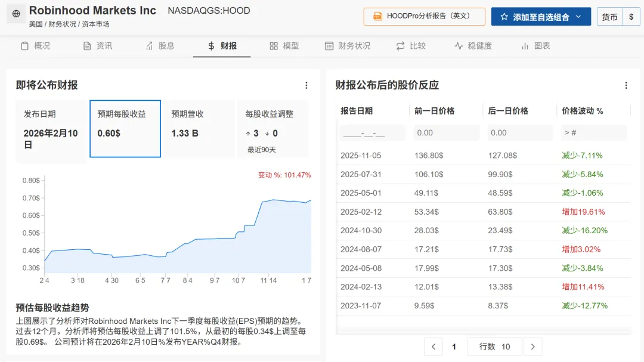Click the 货币 currency button
Viewport: 644px width, 362px height.
[609, 17]
